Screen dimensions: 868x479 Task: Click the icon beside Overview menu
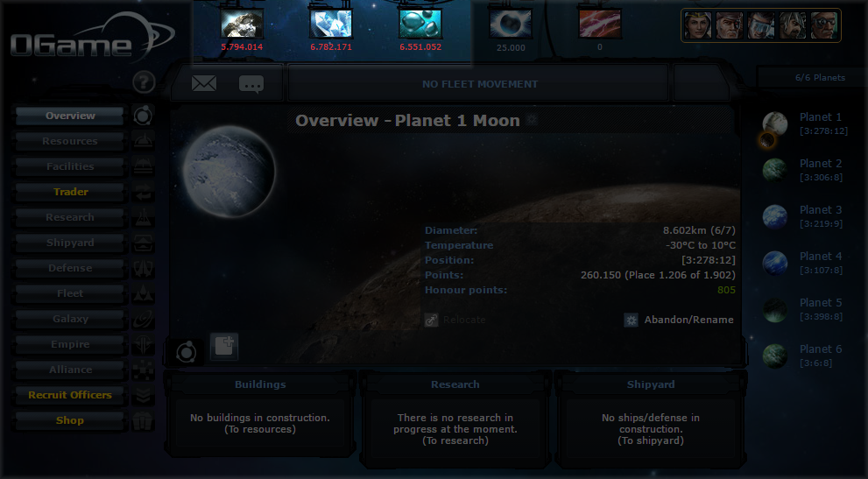(x=143, y=116)
